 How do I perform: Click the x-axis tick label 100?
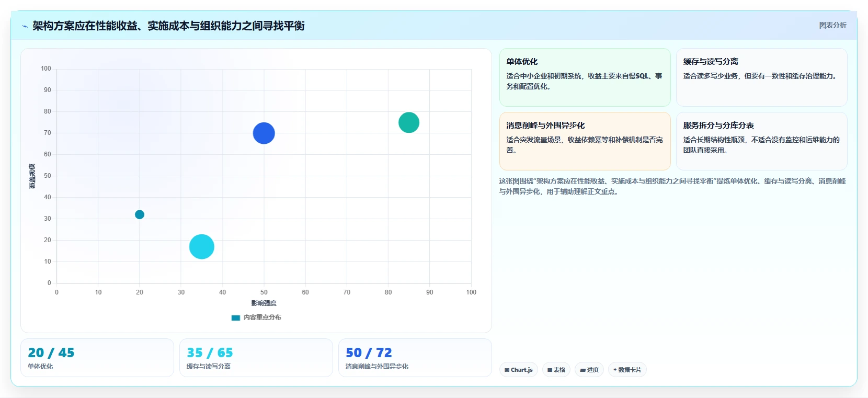point(471,292)
